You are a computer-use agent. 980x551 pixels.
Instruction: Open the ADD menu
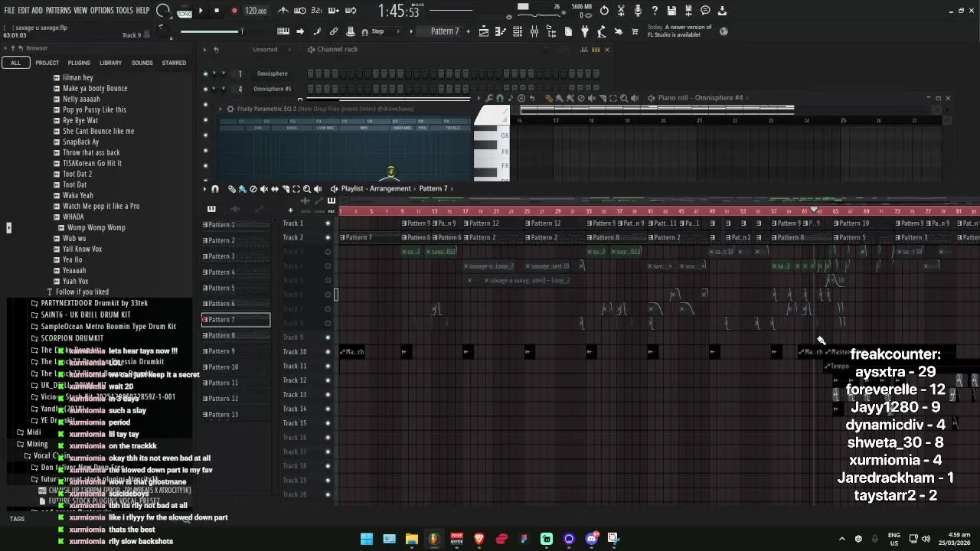(37, 11)
